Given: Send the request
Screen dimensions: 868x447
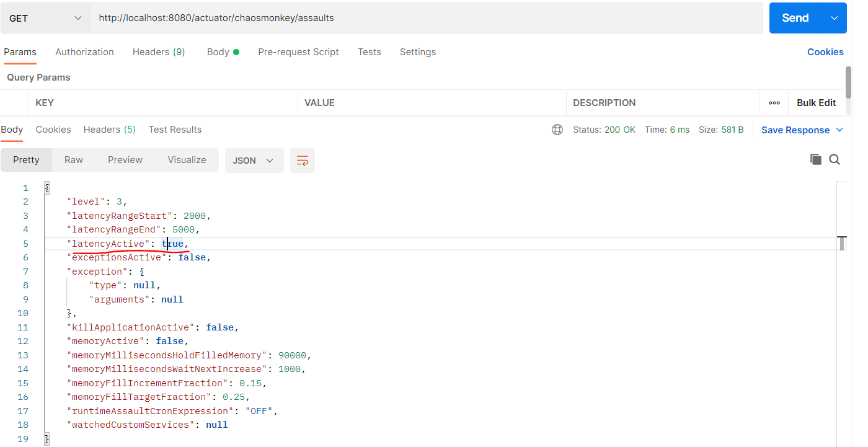Looking at the screenshot, I should click(x=795, y=18).
